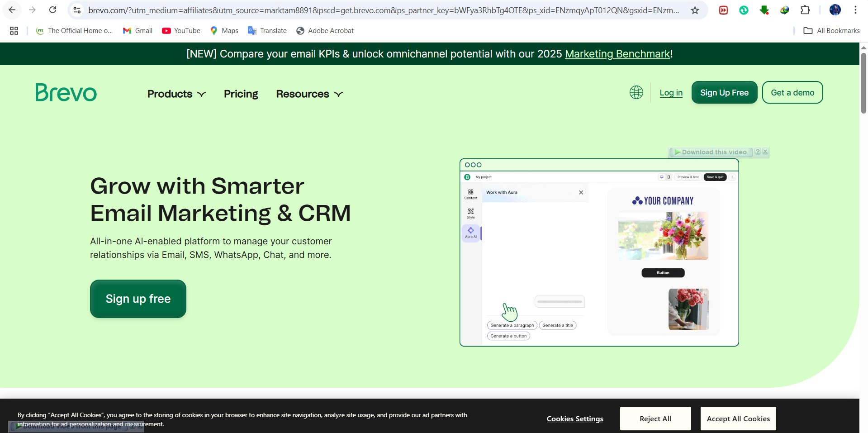This screenshot has height=433, width=868.
Task: Expand the Products menu
Action: pyautogui.click(x=176, y=94)
